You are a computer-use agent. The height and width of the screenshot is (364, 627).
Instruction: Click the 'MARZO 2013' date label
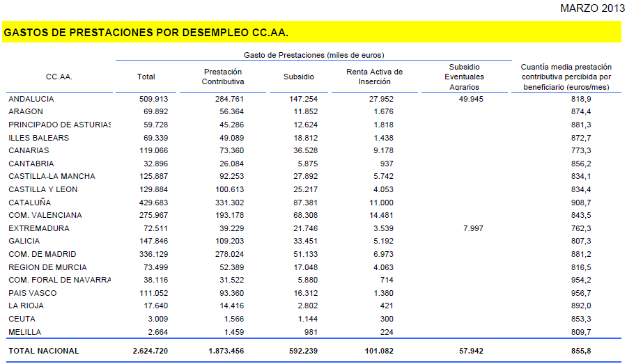pyautogui.click(x=592, y=8)
